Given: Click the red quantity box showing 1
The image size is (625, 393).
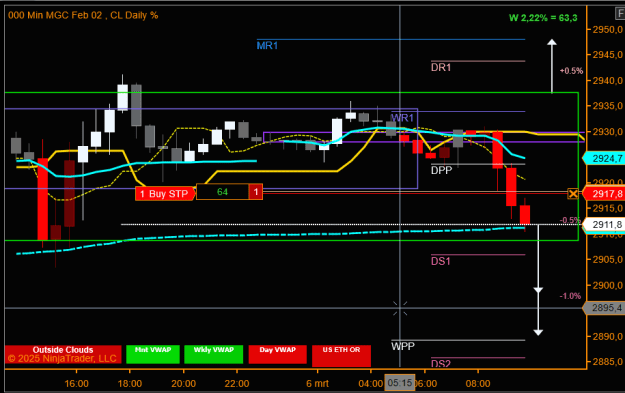Looking at the screenshot, I should (x=256, y=192).
